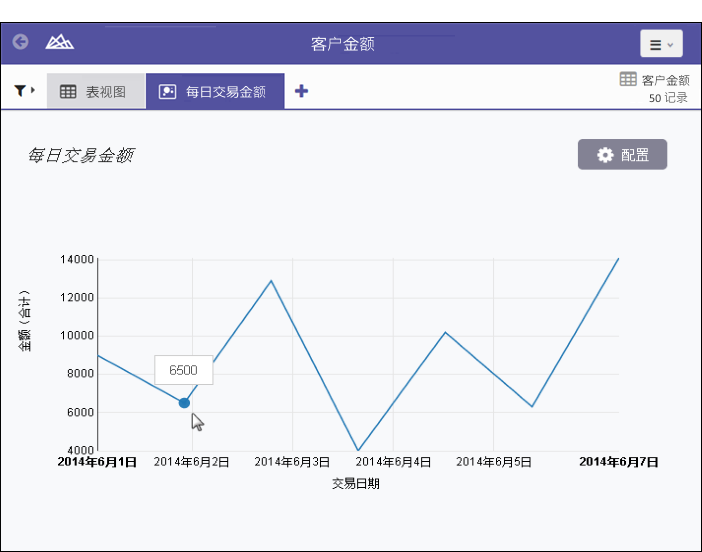The image size is (702, 552).
Task: Click the 2014年6月1日 axis label
Action: coord(97,462)
